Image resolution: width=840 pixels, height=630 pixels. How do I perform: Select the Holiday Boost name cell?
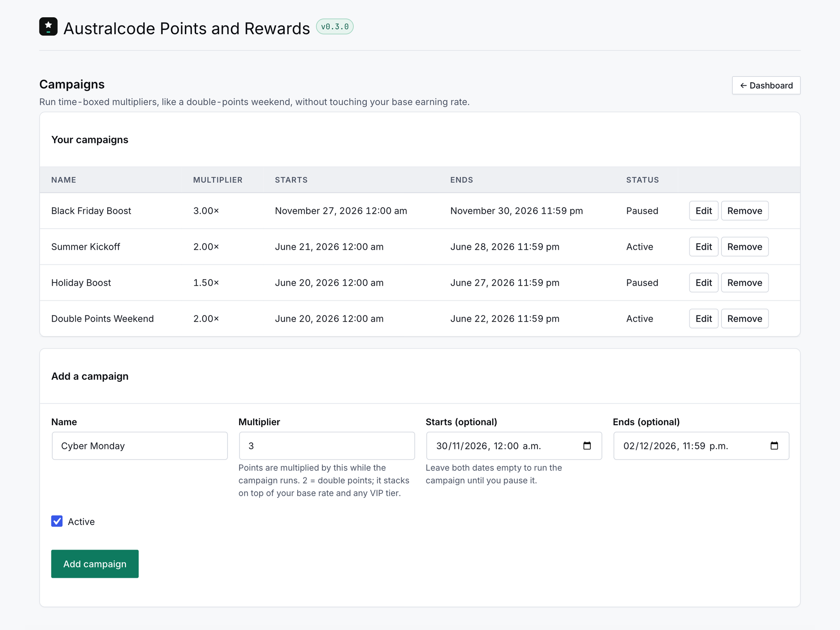pos(81,283)
